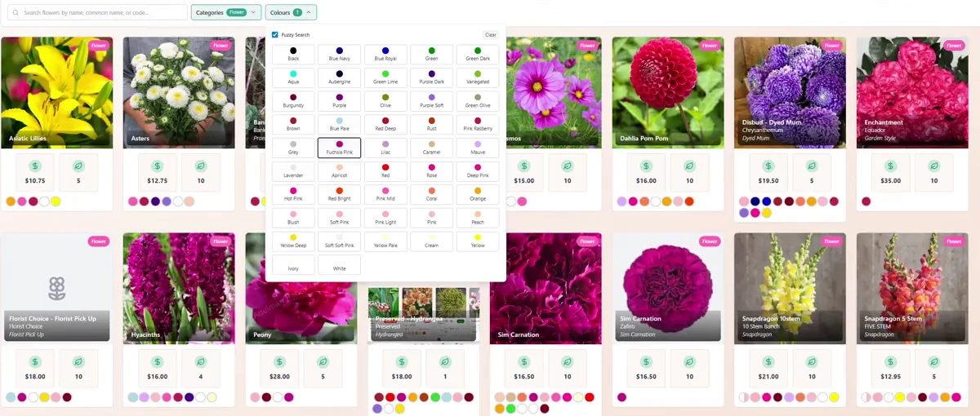Open the Hyacinths flower photo
The image size is (980, 416).
(x=179, y=288)
